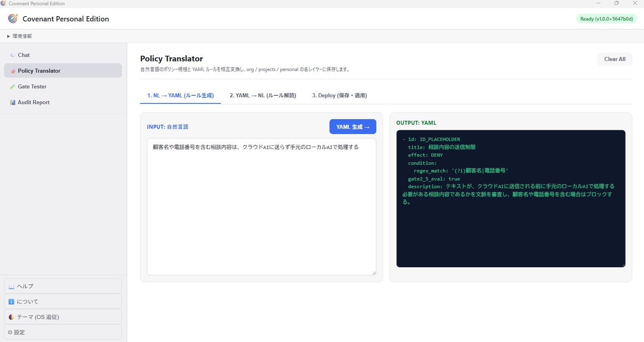Click the ヘルプ book icon
This screenshot has width=644, height=342.
pos(11,286)
